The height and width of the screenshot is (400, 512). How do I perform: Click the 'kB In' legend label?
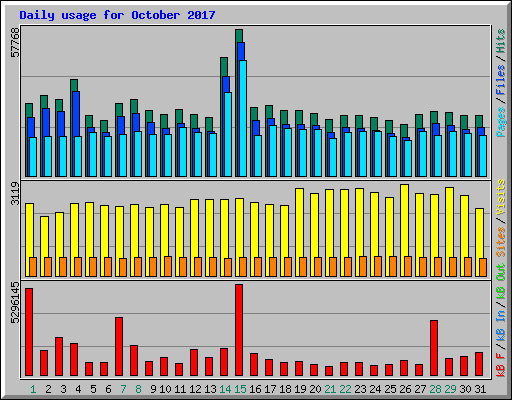click(501, 326)
